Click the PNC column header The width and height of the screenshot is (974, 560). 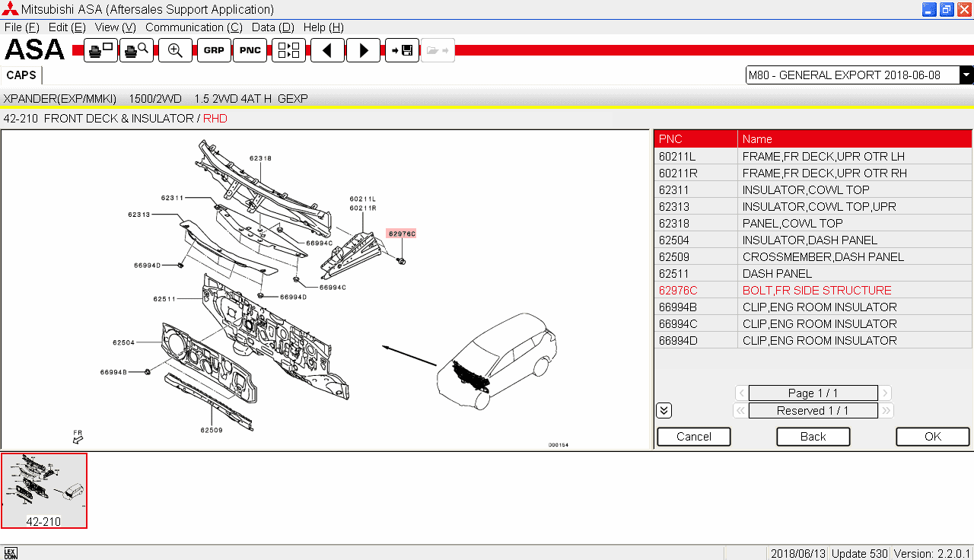click(x=695, y=138)
